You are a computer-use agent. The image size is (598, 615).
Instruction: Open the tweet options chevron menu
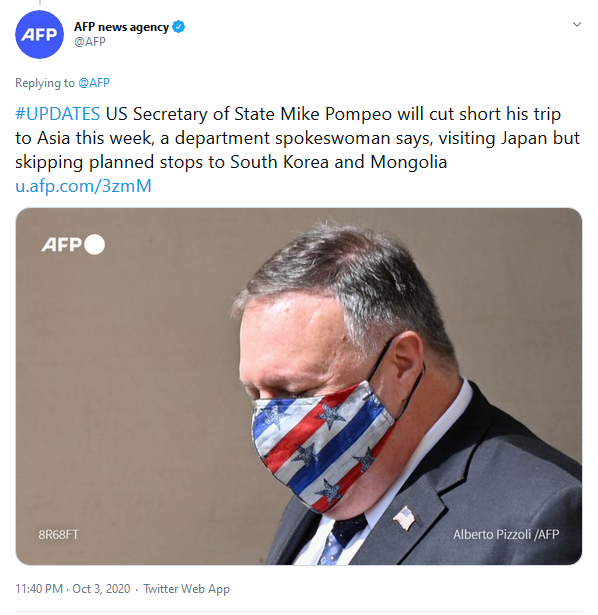pos(576,24)
